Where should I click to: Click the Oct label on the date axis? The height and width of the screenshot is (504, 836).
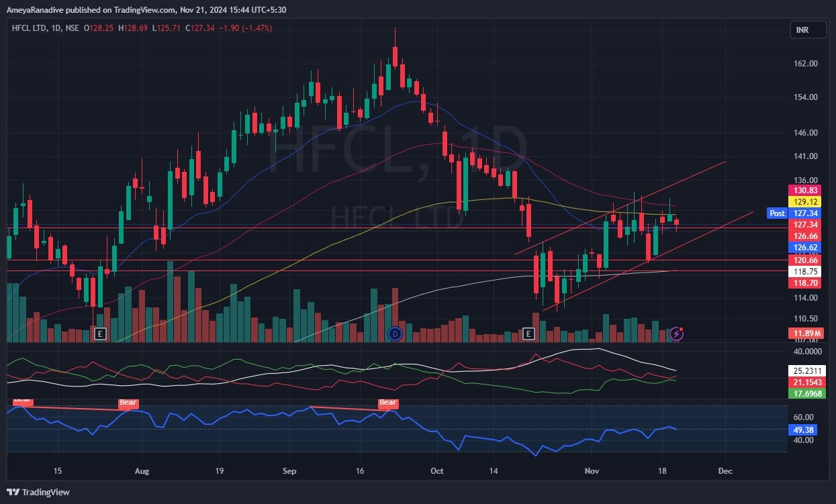pos(437,472)
